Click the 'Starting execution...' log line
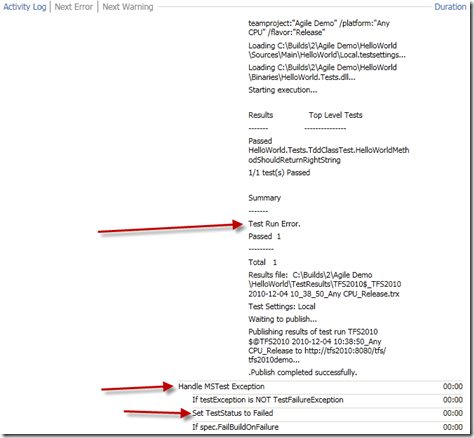Screen dimensions: 474x438 tap(283, 90)
